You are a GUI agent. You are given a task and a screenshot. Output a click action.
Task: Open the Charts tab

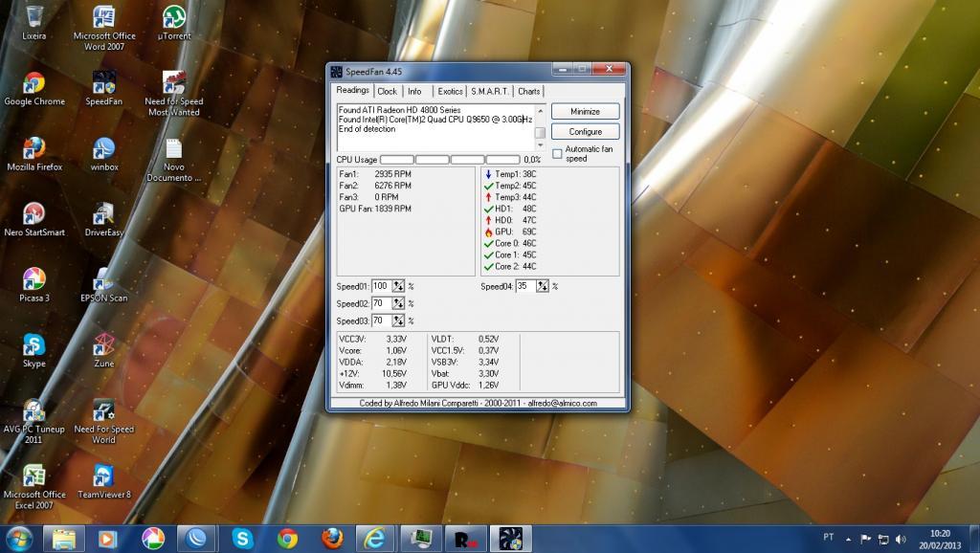pos(528,91)
